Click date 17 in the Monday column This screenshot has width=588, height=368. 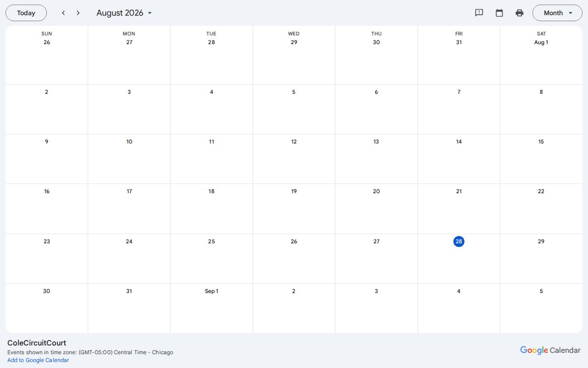(x=129, y=191)
